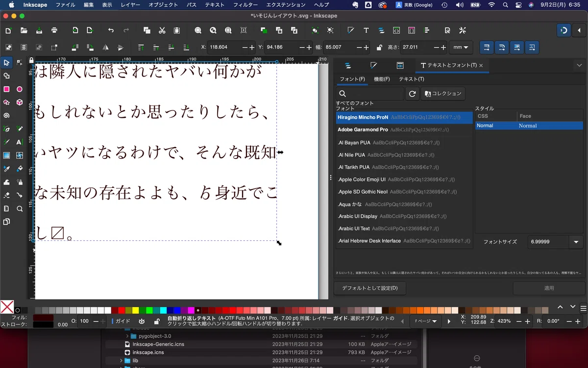588x368 pixels.
Task: Select the Selector arrow tool
Action: click(7, 62)
